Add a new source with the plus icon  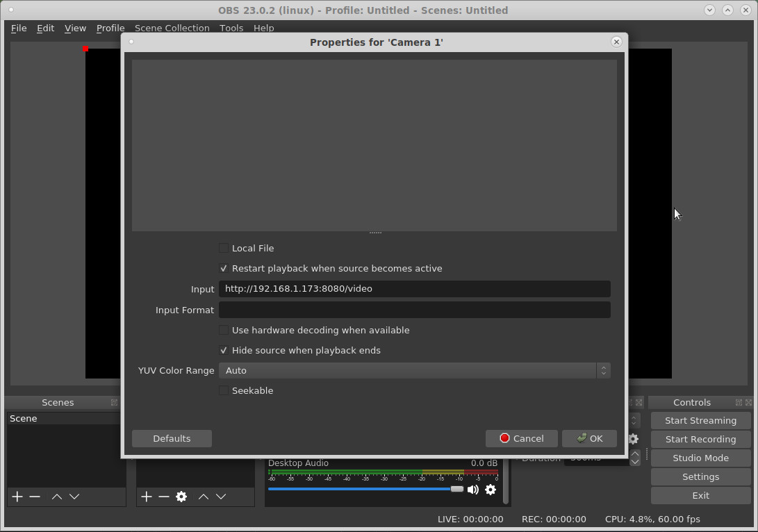pos(146,497)
